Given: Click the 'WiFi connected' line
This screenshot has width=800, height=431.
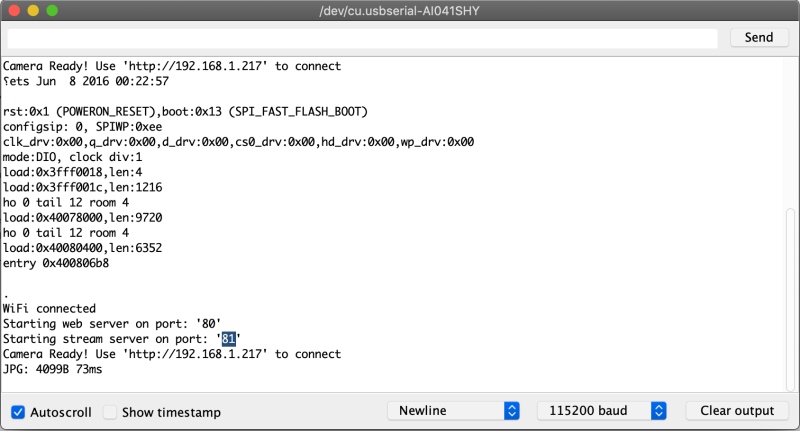Looking at the screenshot, I should click(x=49, y=309).
